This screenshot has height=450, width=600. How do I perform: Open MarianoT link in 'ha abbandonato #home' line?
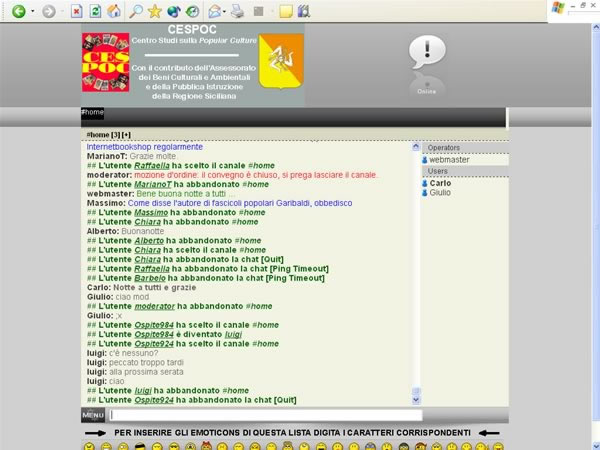coord(153,184)
